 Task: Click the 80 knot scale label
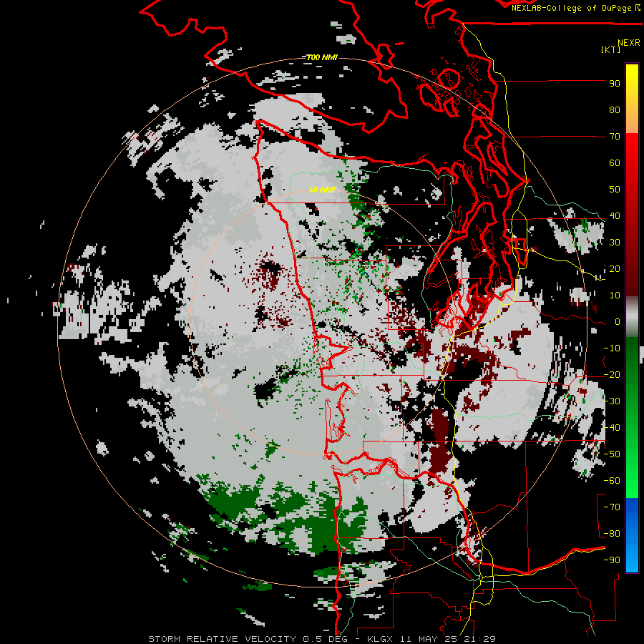[x=615, y=110]
